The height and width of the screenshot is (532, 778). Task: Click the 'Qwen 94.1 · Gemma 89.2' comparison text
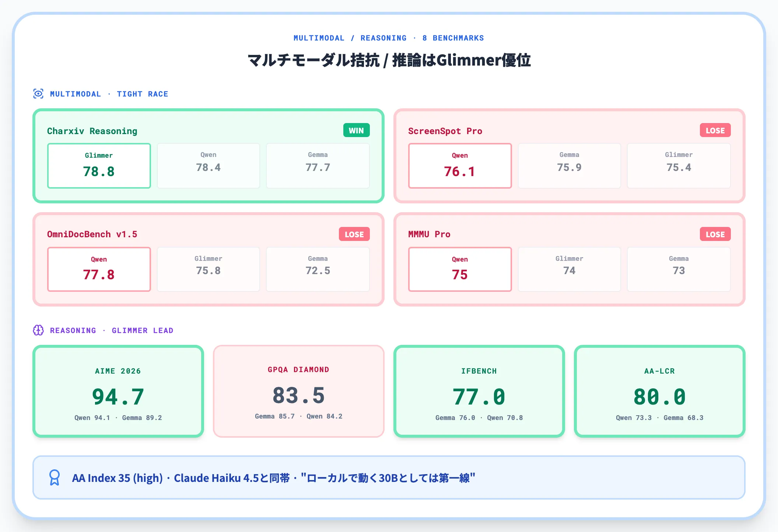pyautogui.click(x=118, y=418)
